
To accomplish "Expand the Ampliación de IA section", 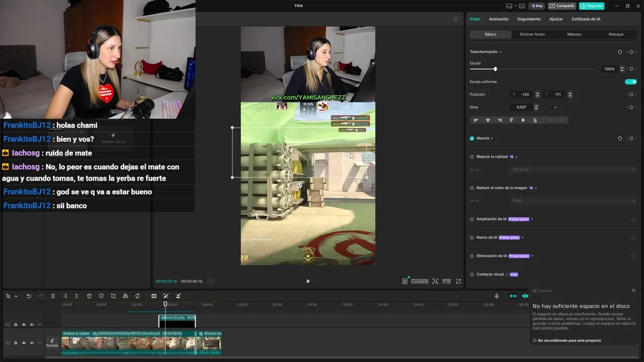I will pyautogui.click(x=532, y=219).
